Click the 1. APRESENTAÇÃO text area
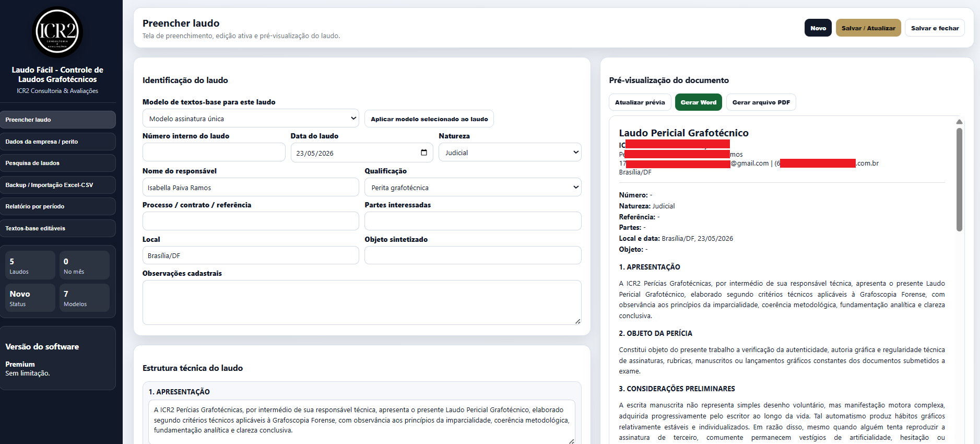Image resolution: width=980 pixels, height=444 pixels. click(x=362, y=422)
